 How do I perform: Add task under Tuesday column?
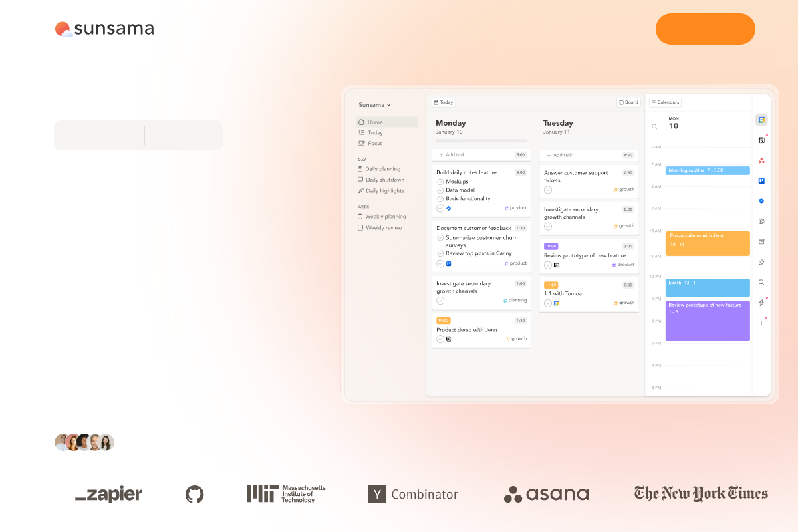pos(589,155)
